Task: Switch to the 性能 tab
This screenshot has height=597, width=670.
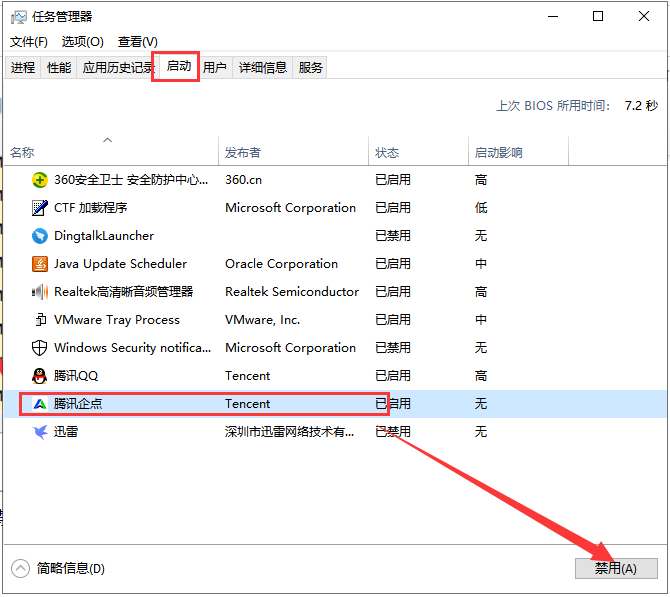Action: pyautogui.click(x=59, y=68)
